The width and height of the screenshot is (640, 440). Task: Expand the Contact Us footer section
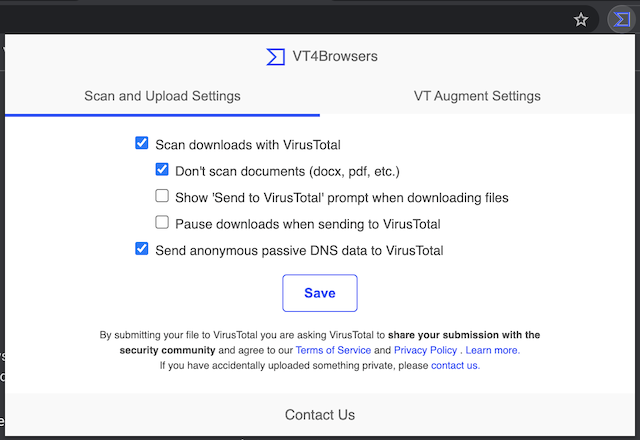coord(320,415)
